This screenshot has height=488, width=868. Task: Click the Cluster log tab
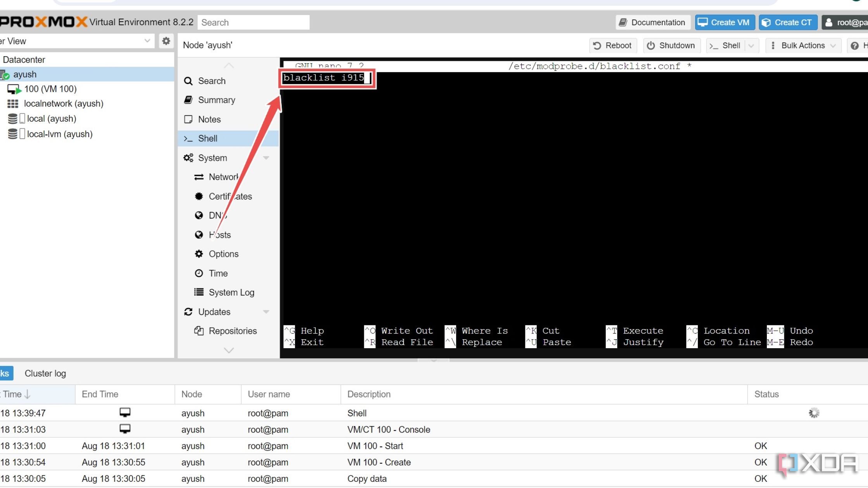45,373
